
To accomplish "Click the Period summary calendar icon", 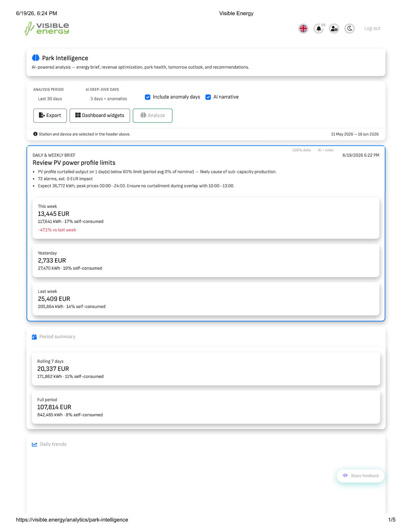I will click(x=34, y=337).
